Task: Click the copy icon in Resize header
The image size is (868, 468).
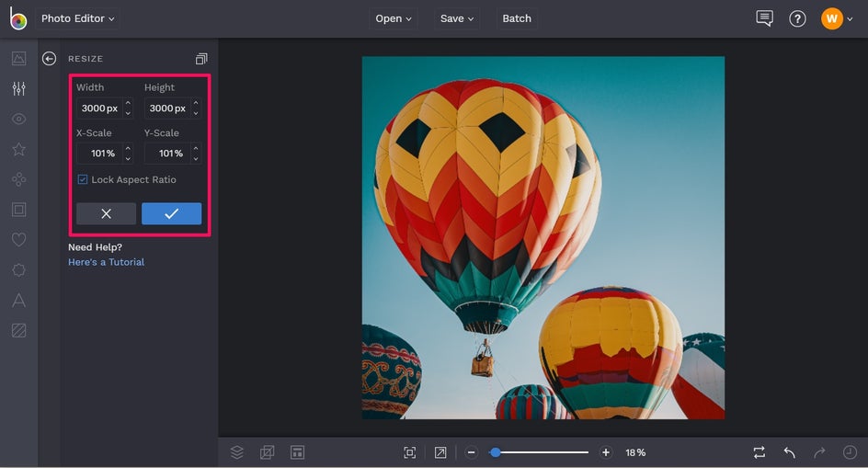Action: coord(201,59)
